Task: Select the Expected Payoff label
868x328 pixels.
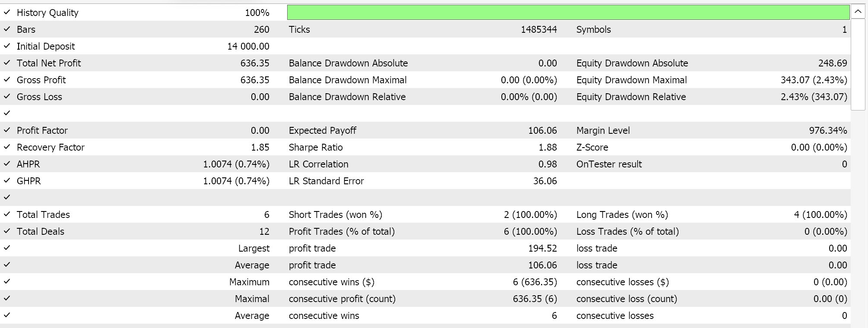Action: click(x=322, y=130)
